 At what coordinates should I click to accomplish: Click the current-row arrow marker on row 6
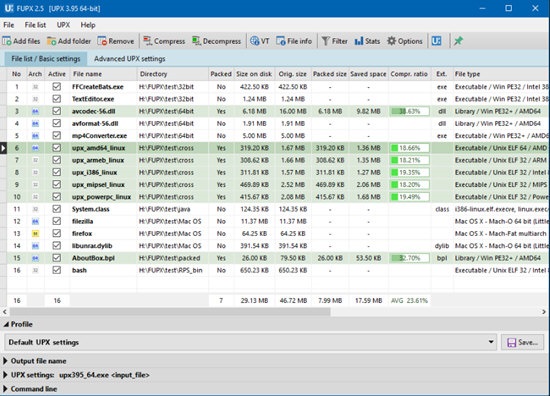pos(3,148)
